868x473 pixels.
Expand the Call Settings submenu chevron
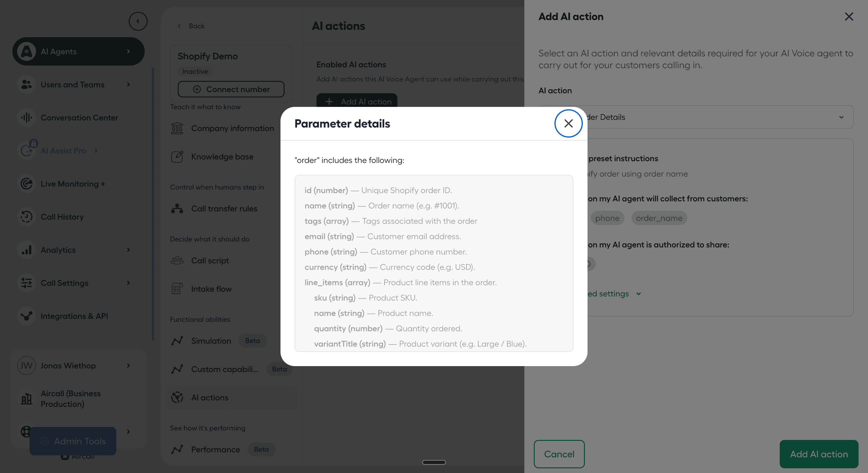coord(128,283)
